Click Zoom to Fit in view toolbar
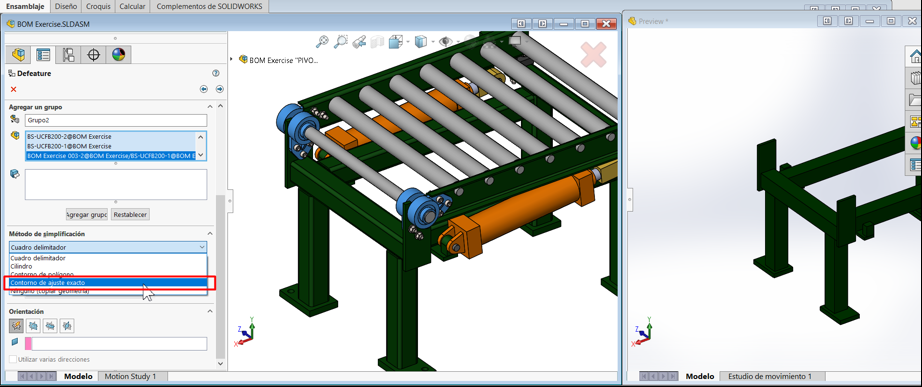Viewport: 922px width, 387px height. (x=322, y=41)
